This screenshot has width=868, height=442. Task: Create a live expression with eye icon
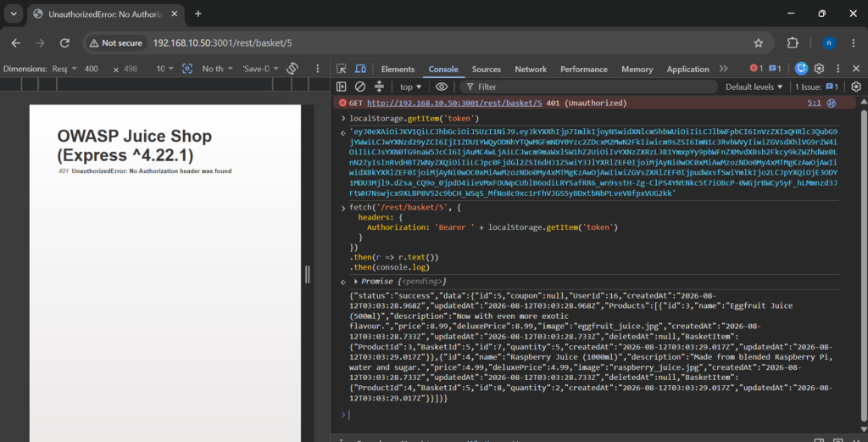441,87
